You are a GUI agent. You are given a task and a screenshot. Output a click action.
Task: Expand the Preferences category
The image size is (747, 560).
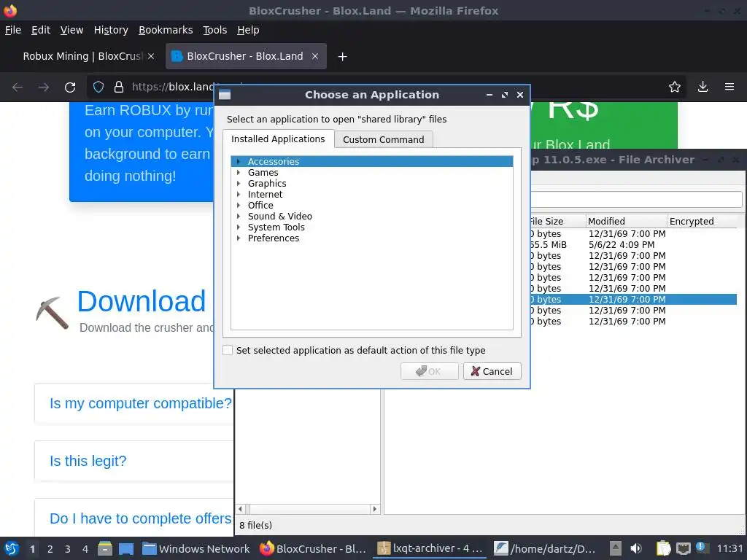[x=239, y=238]
